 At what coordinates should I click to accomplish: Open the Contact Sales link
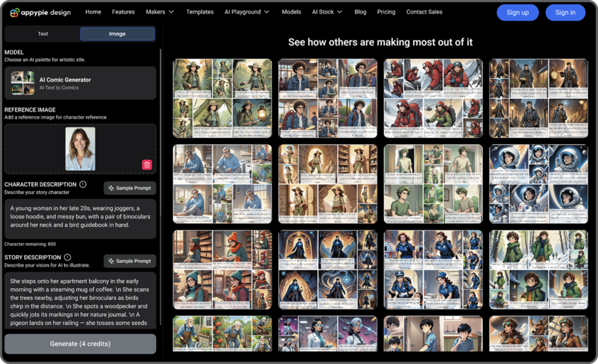424,12
